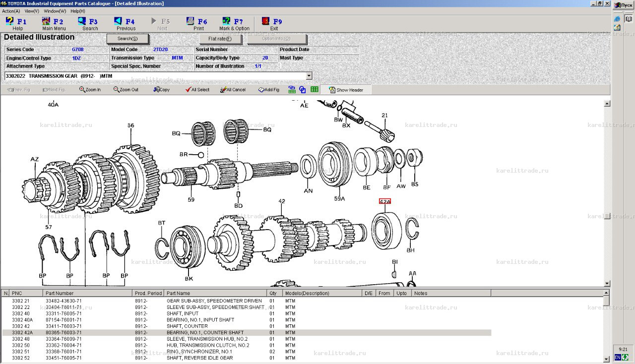The width and height of the screenshot is (635, 364).
Task: Open F1 Help
Action: tap(17, 24)
